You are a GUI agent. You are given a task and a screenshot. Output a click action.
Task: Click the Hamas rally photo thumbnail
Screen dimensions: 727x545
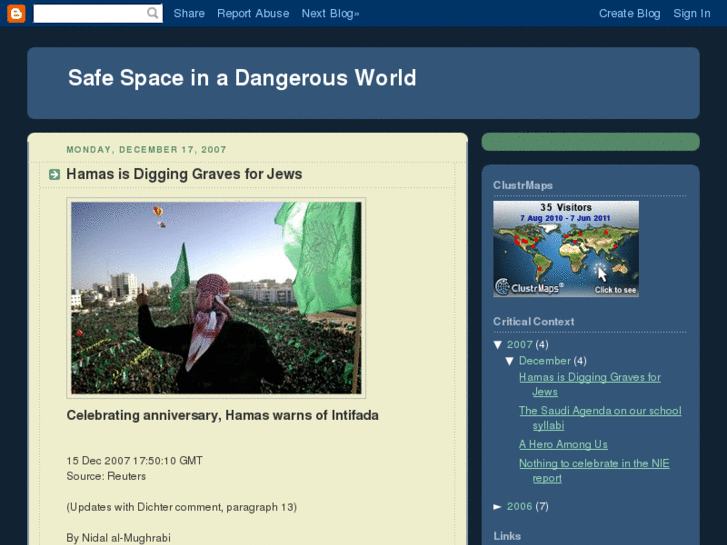[x=216, y=298]
